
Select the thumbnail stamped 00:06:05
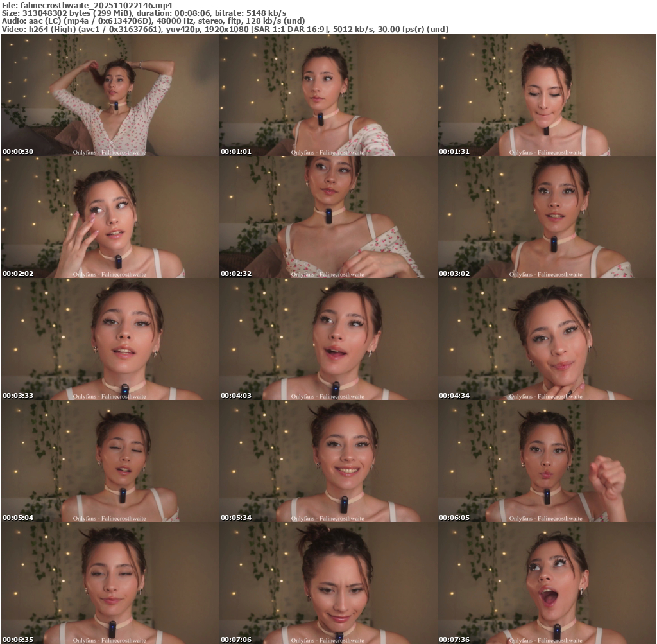click(x=547, y=461)
